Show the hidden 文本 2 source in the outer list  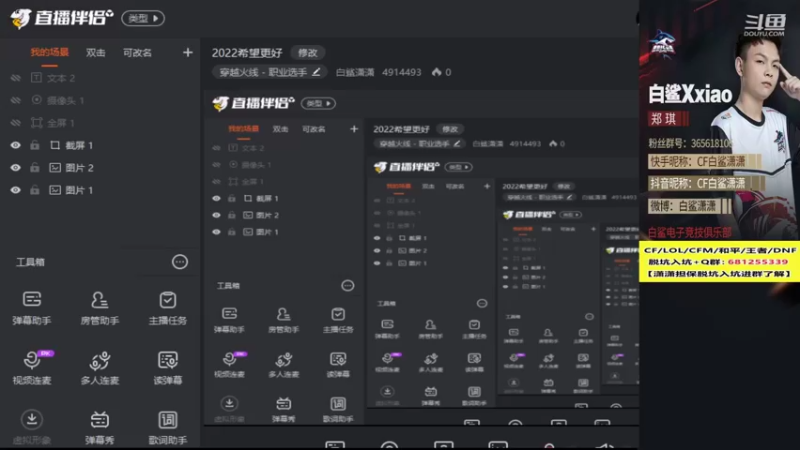(16, 78)
